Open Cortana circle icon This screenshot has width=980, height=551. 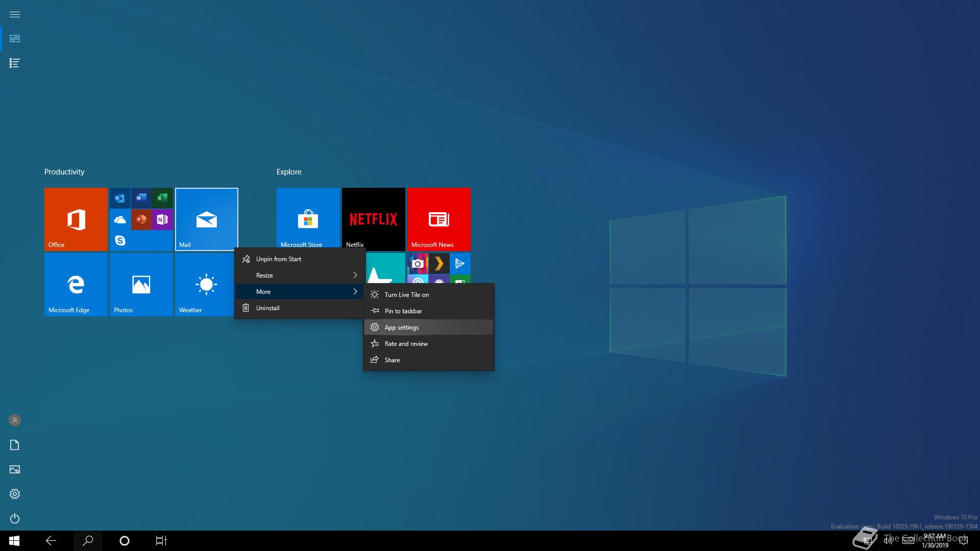pyautogui.click(x=125, y=541)
